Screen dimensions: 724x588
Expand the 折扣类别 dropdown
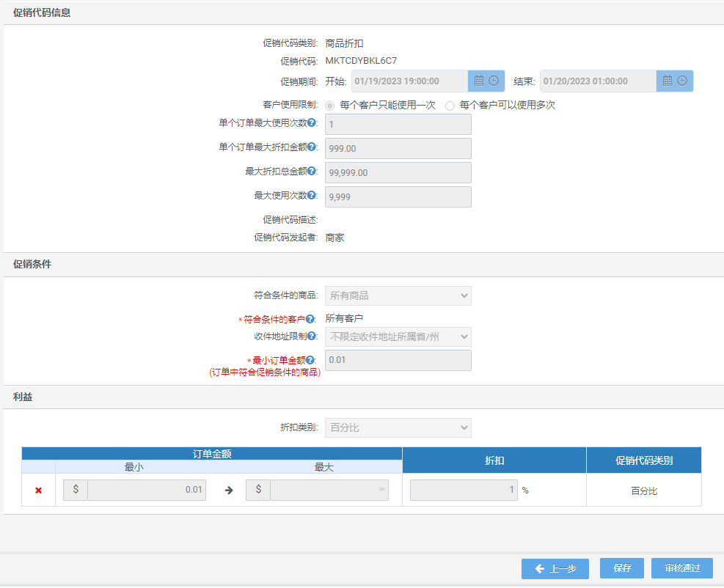click(398, 427)
